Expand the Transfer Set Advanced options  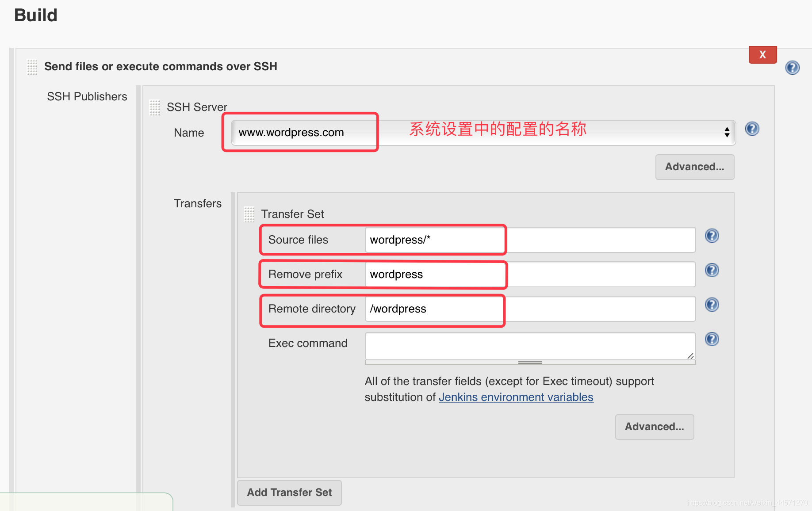click(654, 427)
